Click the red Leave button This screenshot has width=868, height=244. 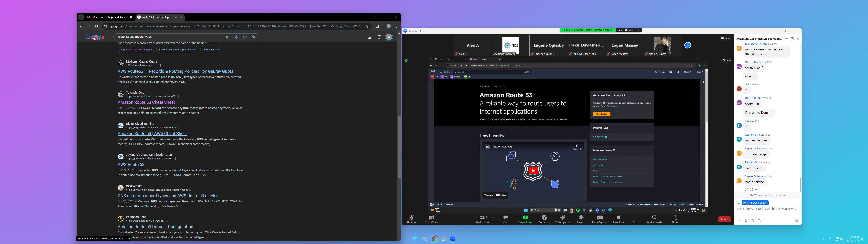[724, 219]
